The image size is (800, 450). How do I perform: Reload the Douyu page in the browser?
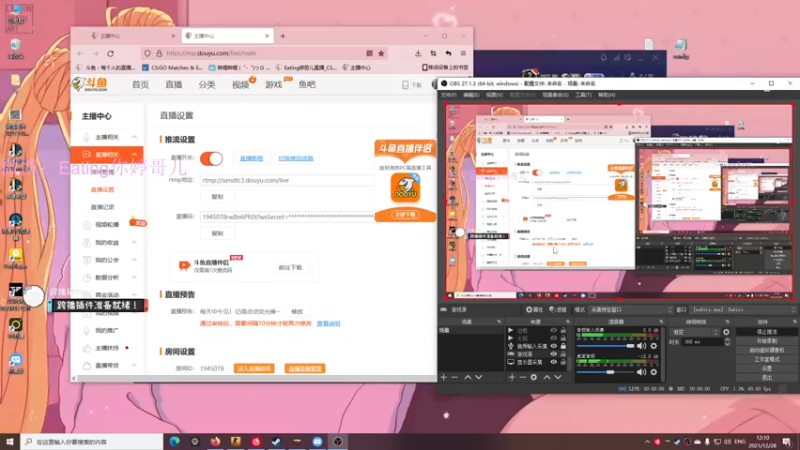pos(111,53)
